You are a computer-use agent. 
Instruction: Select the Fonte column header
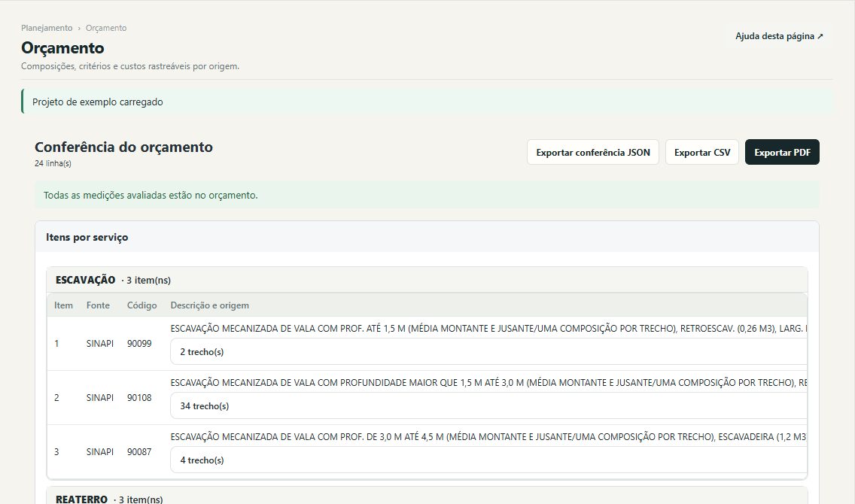98,305
